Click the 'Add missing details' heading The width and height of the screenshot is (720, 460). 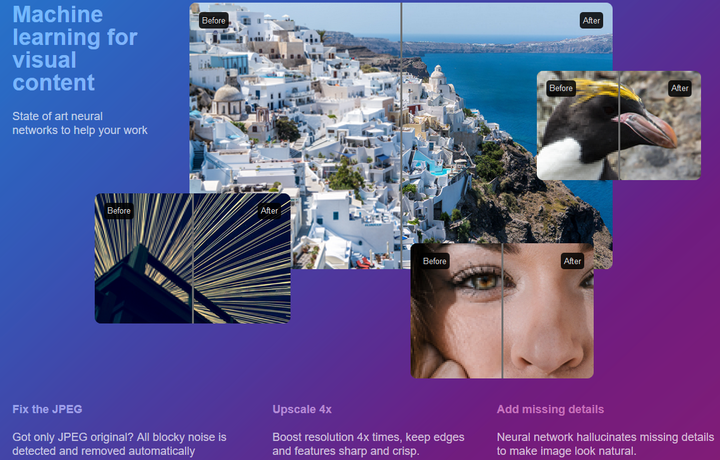(x=550, y=409)
